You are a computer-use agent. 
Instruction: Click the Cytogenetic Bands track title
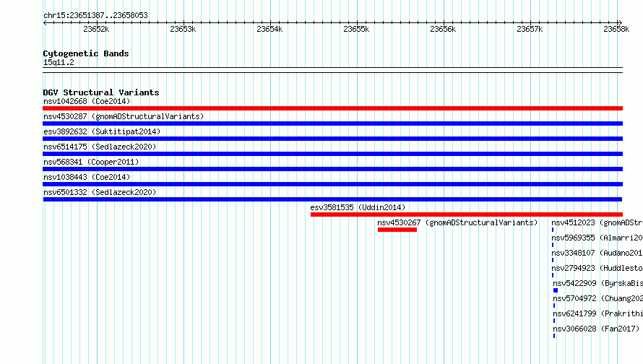86,53
